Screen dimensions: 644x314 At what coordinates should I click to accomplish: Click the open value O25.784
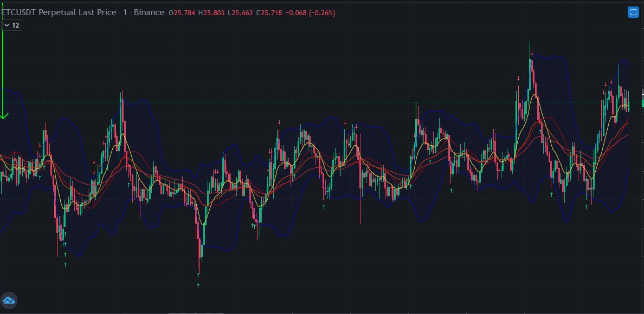(x=182, y=12)
